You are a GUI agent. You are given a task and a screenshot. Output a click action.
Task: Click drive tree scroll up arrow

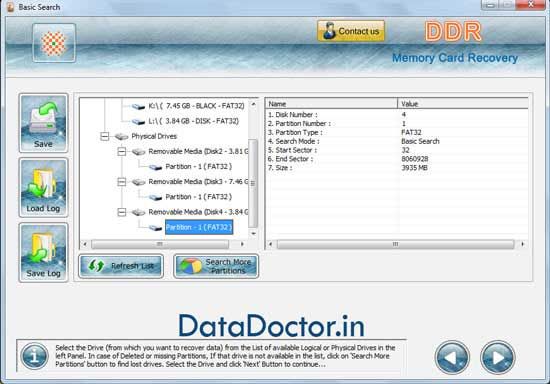tap(253, 104)
